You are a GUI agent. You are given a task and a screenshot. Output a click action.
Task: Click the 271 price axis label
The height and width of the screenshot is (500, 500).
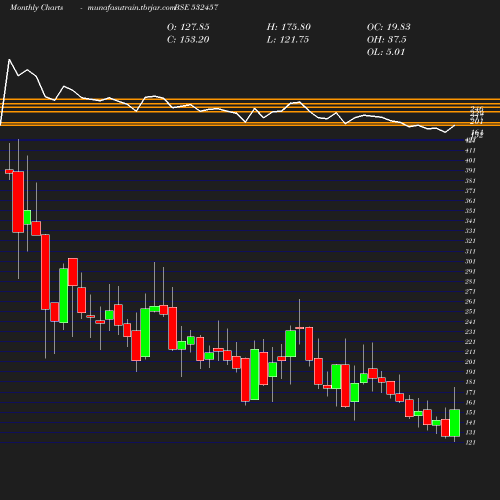pyautogui.click(x=470, y=292)
